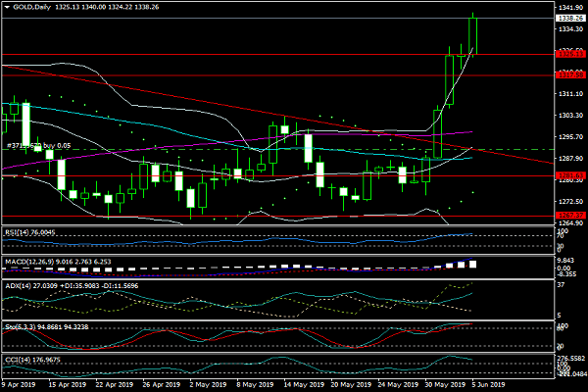Click the 15 Apr 2019 date label
Image resolution: width=588 pixels, height=392 pixels.
tap(67, 385)
